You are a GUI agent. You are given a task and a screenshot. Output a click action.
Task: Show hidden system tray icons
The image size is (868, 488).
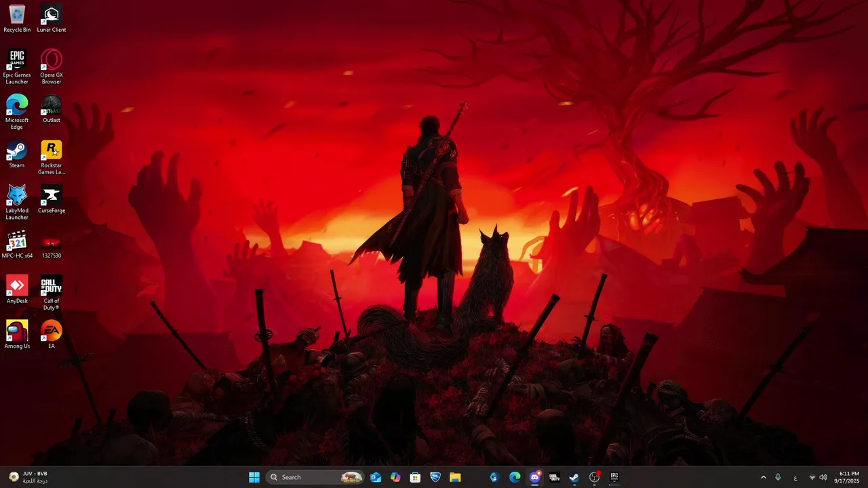click(763, 477)
